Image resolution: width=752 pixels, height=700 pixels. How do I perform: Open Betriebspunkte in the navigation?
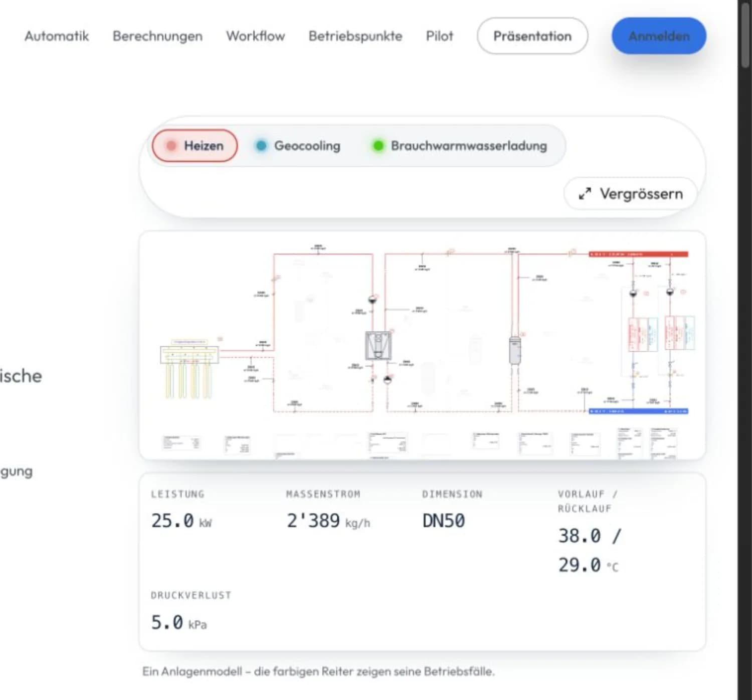click(x=355, y=36)
